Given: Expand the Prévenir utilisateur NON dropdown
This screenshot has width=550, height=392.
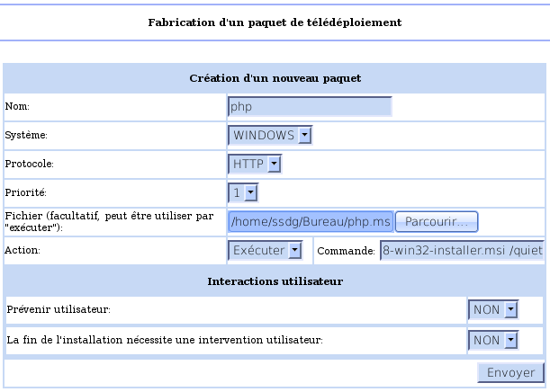Looking at the screenshot, I should click(x=493, y=309).
